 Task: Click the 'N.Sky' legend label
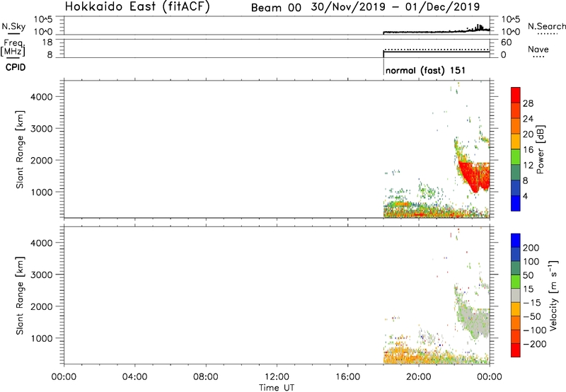13,26
